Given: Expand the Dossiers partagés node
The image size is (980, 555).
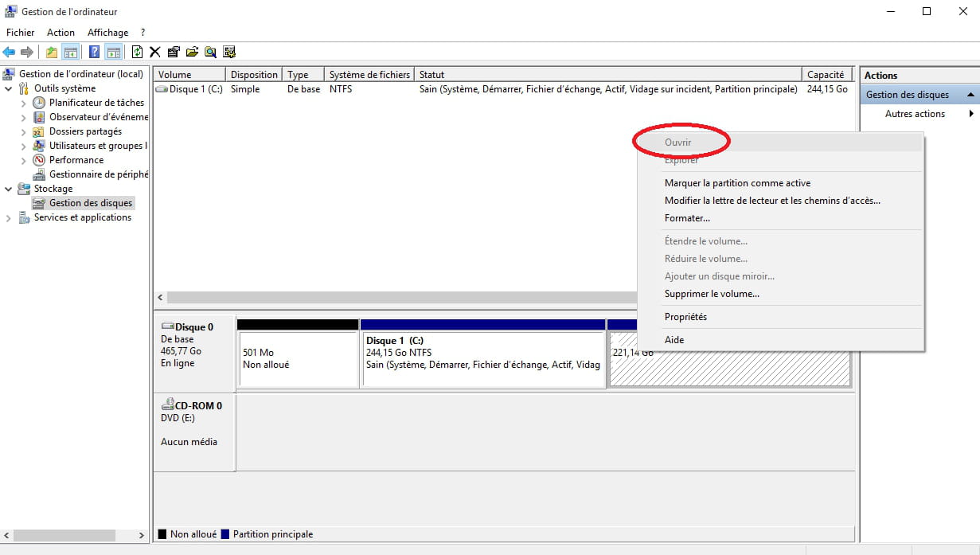Looking at the screenshot, I should (24, 131).
